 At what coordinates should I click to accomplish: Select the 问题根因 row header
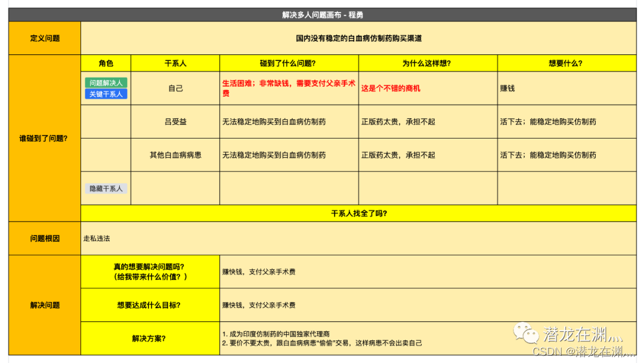(45, 238)
